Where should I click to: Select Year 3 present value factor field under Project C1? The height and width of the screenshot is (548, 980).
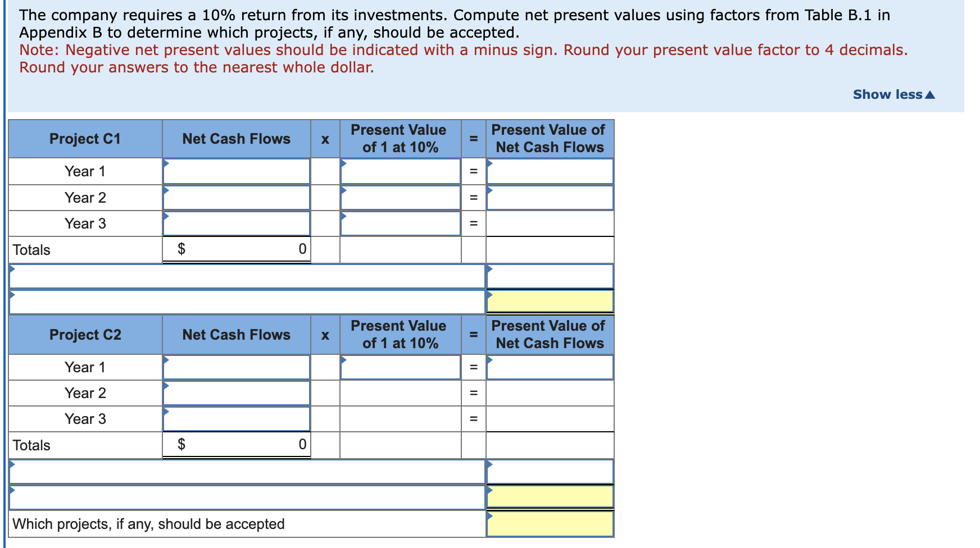pos(400,223)
